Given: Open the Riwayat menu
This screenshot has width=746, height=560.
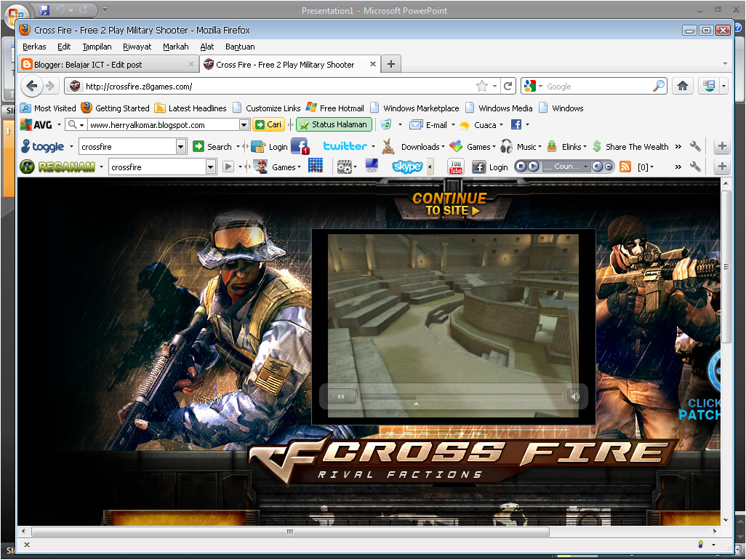Looking at the screenshot, I should click(x=137, y=46).
